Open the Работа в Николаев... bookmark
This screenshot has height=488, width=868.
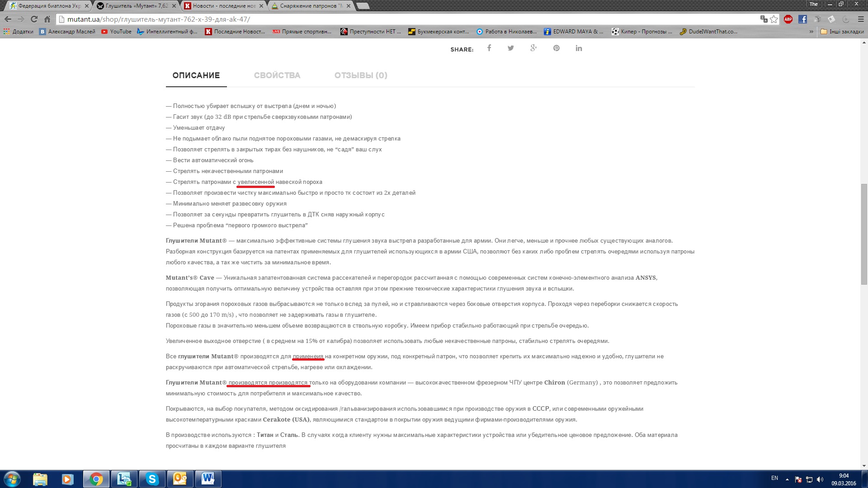[506, 32]
